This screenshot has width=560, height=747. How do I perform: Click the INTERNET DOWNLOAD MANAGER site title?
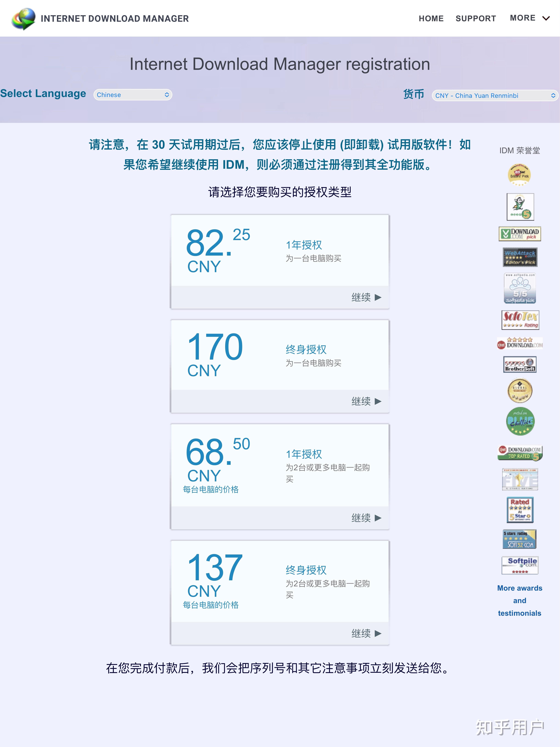115,19
